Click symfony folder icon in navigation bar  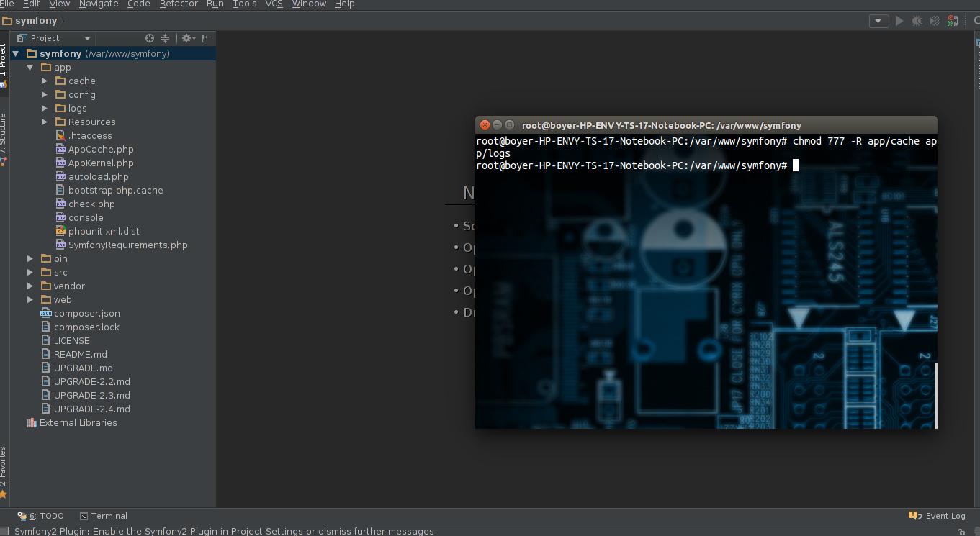point(7,21)
